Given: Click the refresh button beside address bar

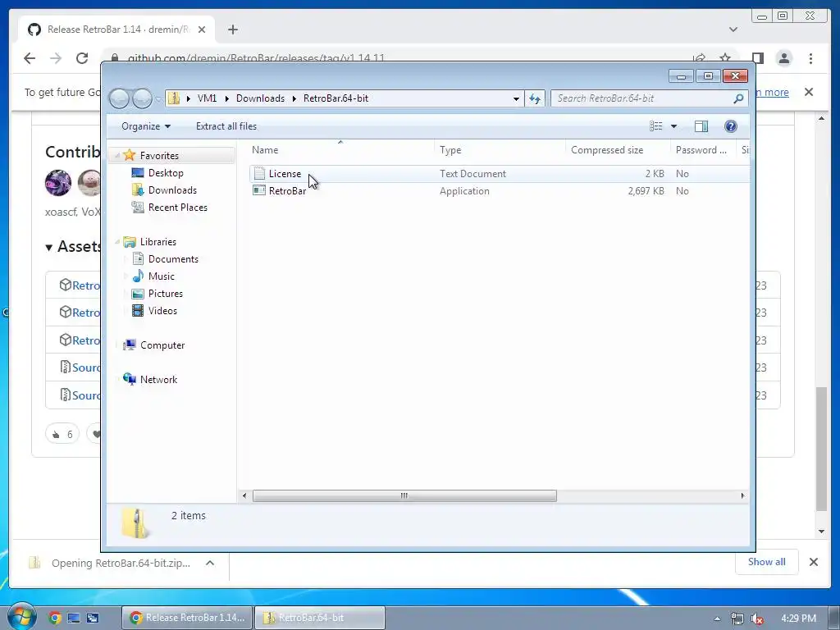Looking at the screenshot, I should pyautogui.click(x=535, y=98).
